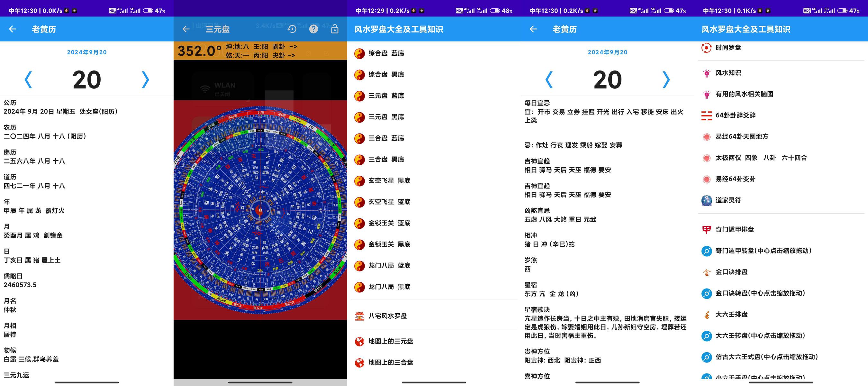Go back from the 三元盘 screen

[x=186, y=29]
